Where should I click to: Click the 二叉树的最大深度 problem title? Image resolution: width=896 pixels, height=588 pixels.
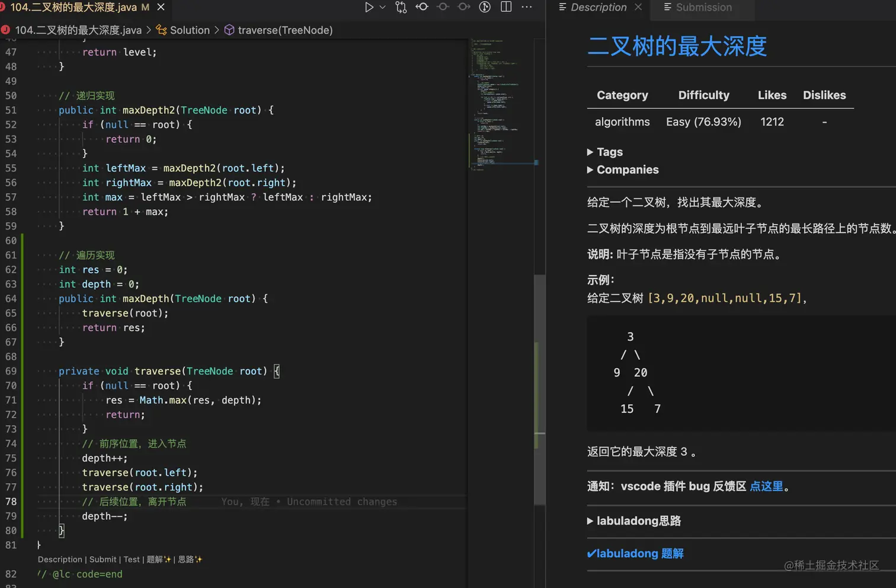coord(677,46)
